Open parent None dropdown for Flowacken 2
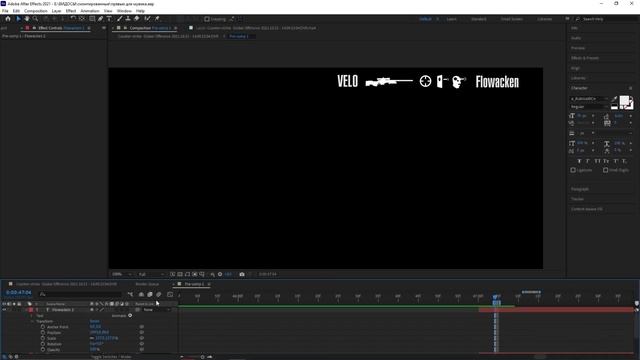Screen dimensions: 640x360 pos(156,310)
